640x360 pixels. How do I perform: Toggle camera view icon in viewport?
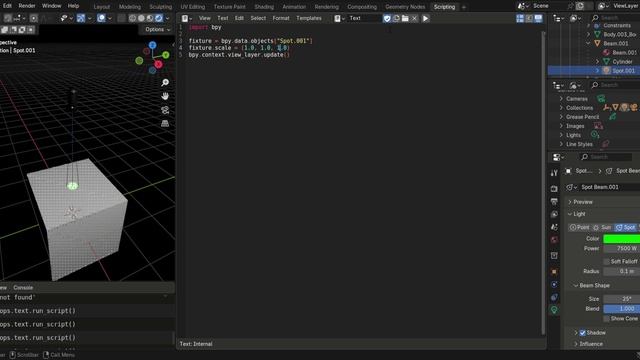(165, 110)
